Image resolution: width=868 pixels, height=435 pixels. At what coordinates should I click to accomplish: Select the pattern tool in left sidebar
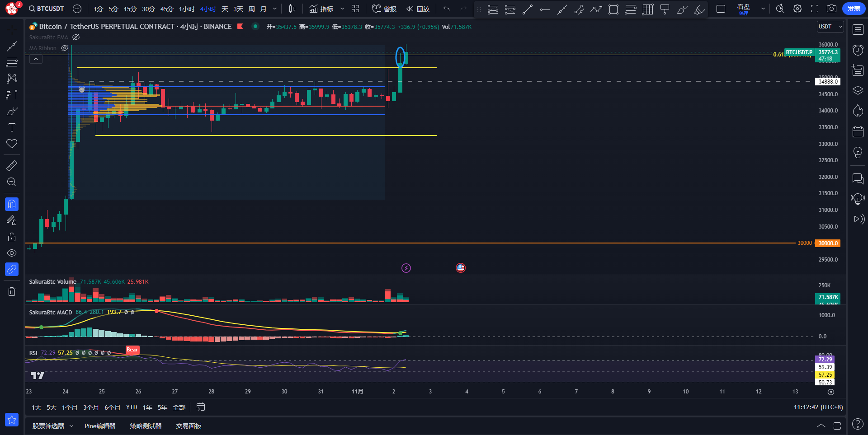12,78
